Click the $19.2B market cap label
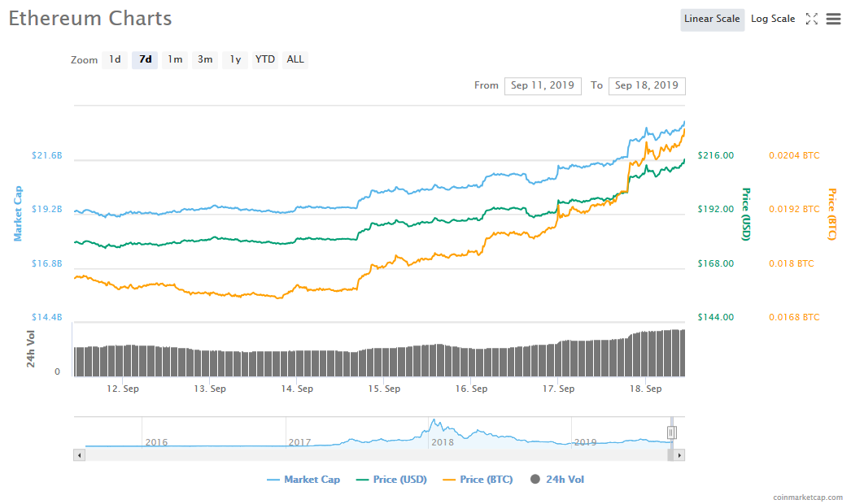 coord(46,210)
